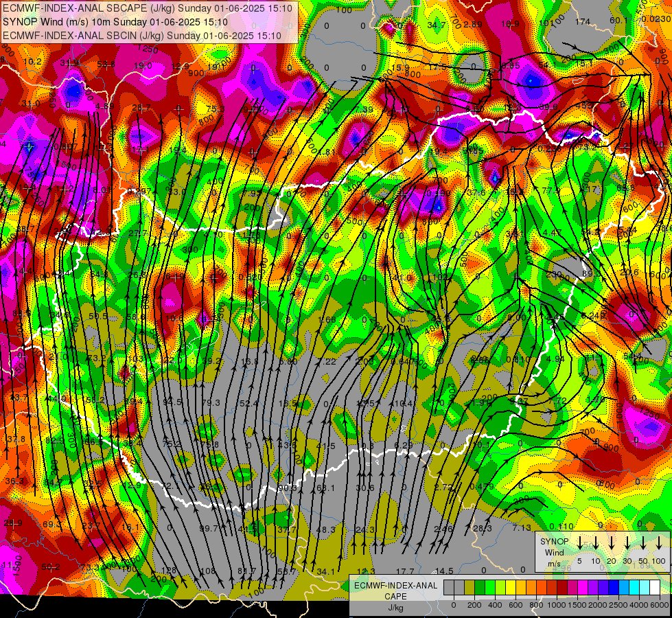672x618 pixels.
Task: Pick the olive swatch in the CAPE colorbar
Action: [470, 588]
